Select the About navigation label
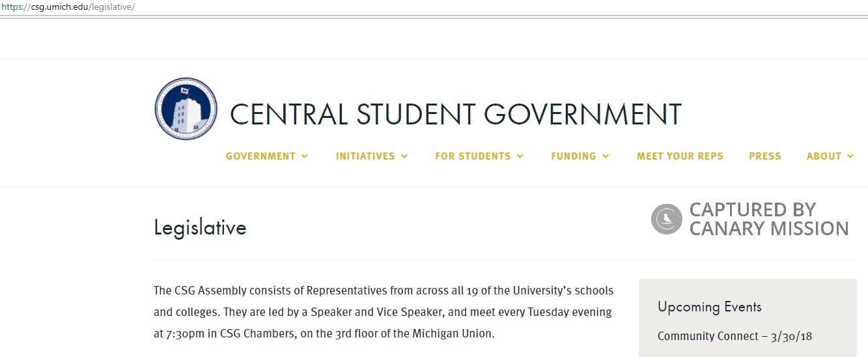 point(824,156)
